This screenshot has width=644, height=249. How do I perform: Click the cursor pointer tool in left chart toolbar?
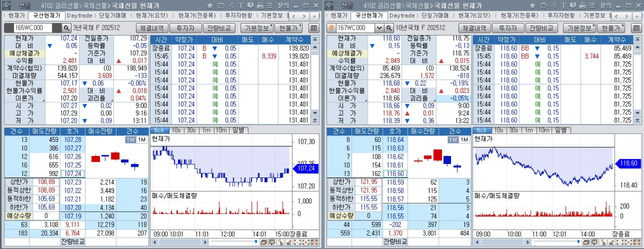(x=281, y=243)
